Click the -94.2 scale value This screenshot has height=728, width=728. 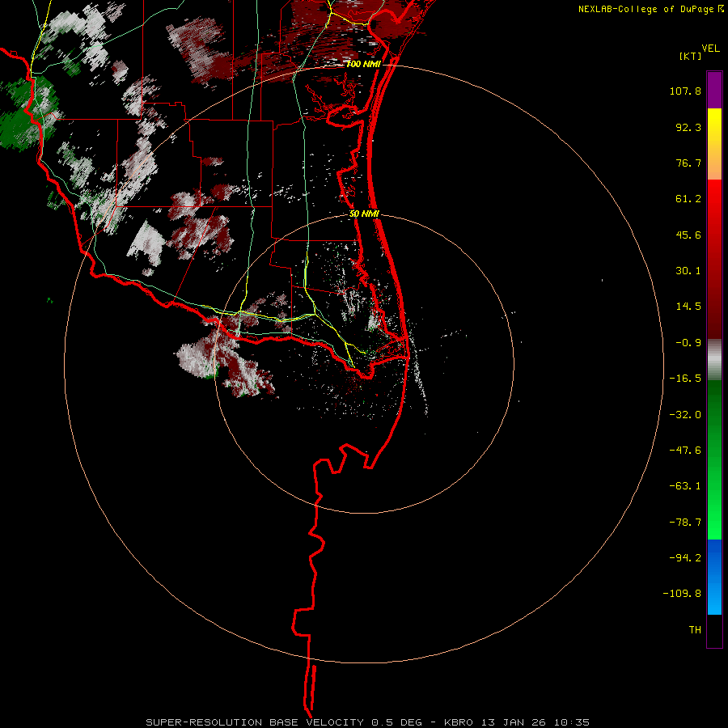685,558
